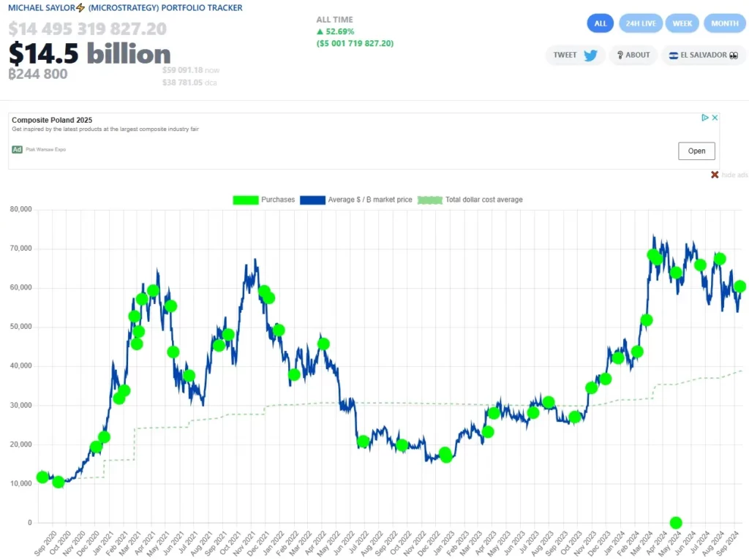Toggle the Purchases legend swatch

click(x=246, y=200)
